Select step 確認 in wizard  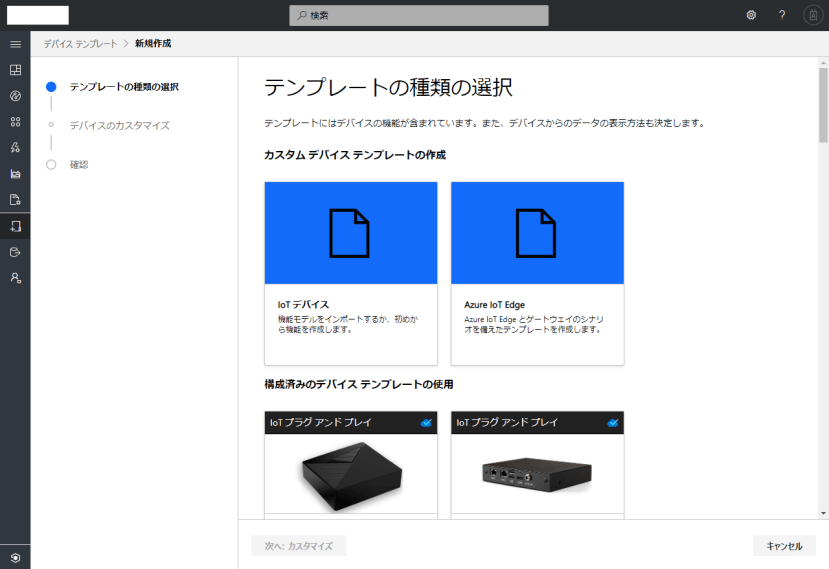tap(79, 164)
